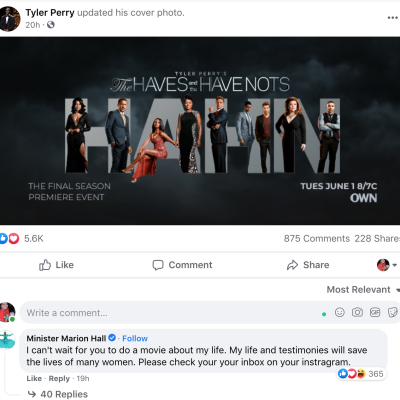
Task: Click Tyler Perry's profile picture
Action: click(9, 18)
